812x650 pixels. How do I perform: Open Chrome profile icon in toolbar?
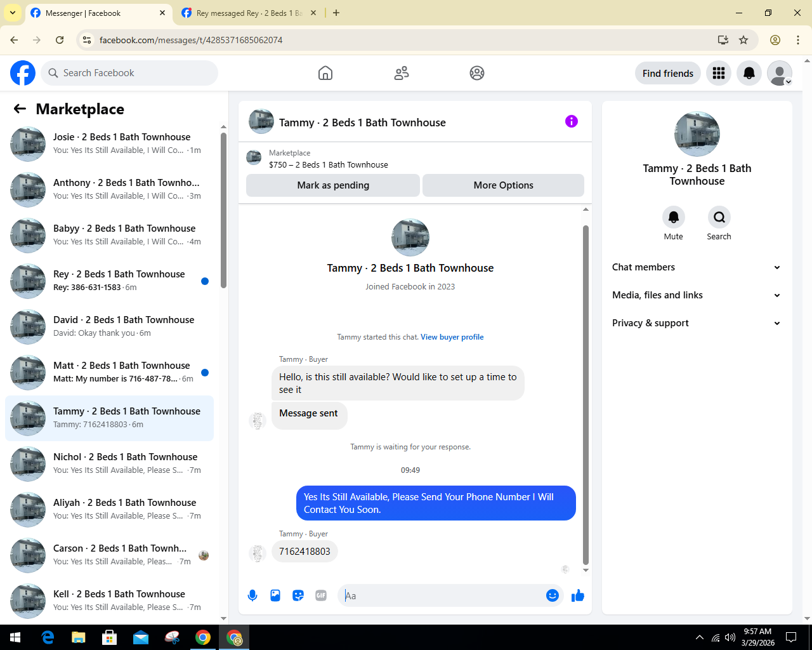tap(775, 40)
